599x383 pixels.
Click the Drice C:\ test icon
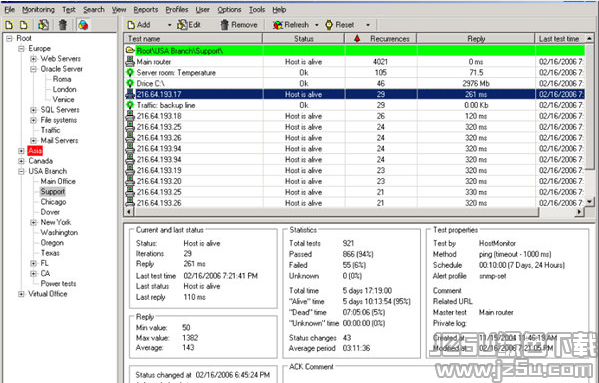130,83
